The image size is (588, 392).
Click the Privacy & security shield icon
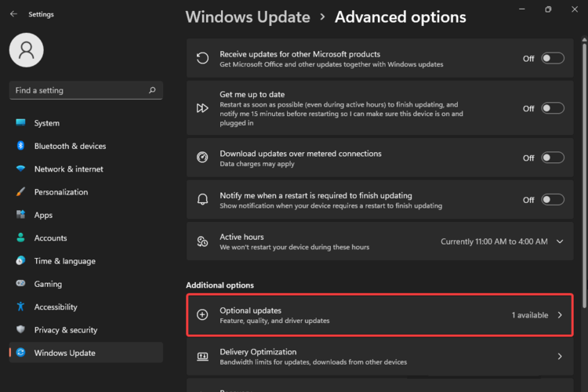(20, 330)
